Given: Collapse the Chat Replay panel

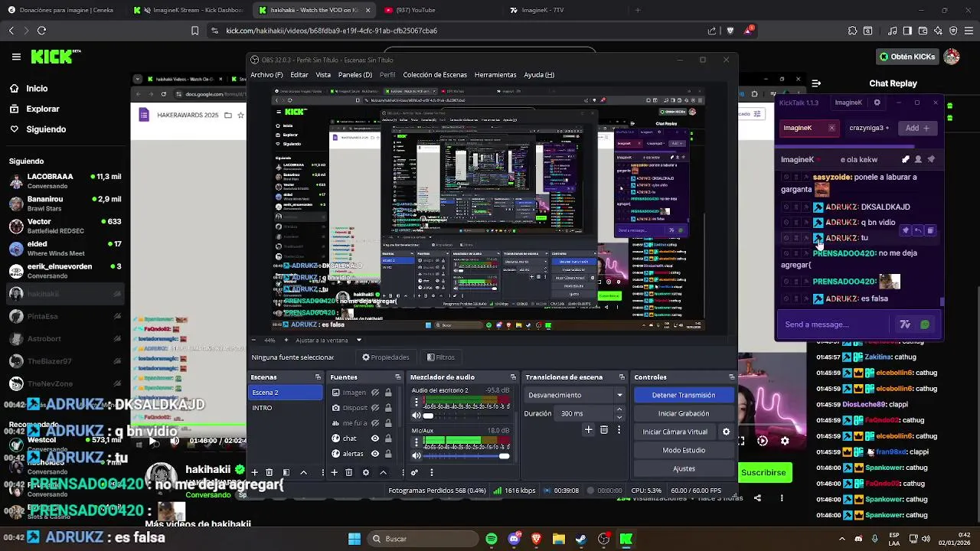Looking at the screenshot, I should 816,83.
